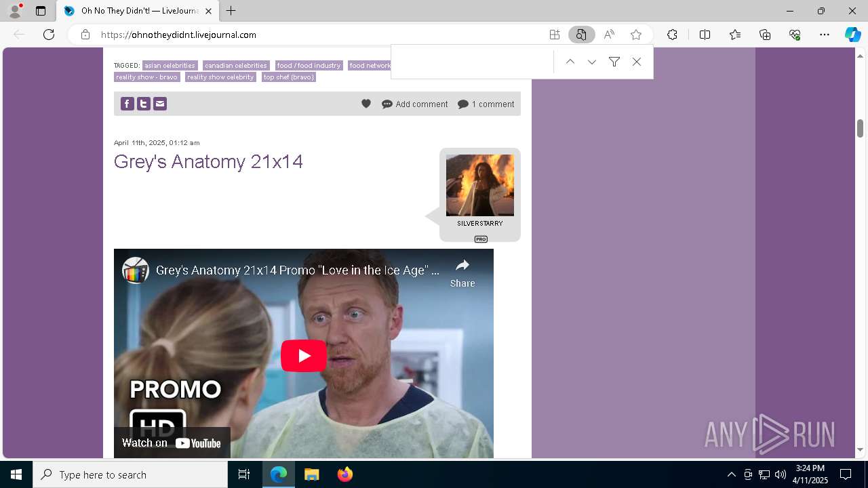Open Task View
The image size is (868, 488).
244,474
